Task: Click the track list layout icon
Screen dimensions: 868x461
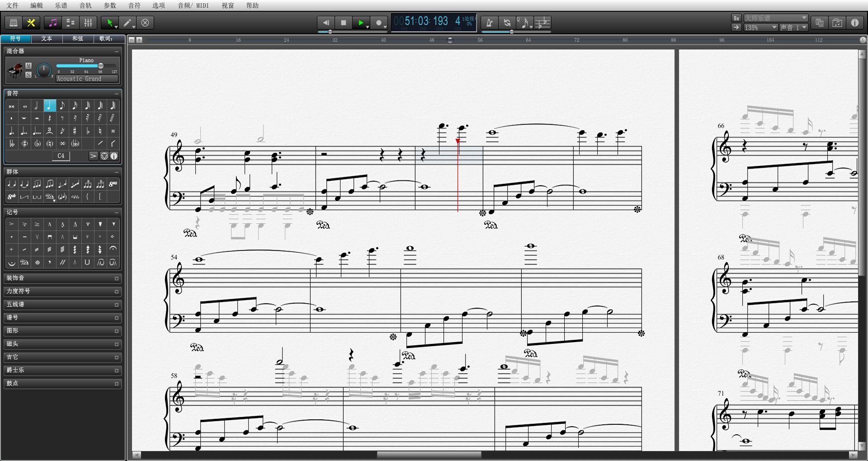Action: tap(71, 23)
